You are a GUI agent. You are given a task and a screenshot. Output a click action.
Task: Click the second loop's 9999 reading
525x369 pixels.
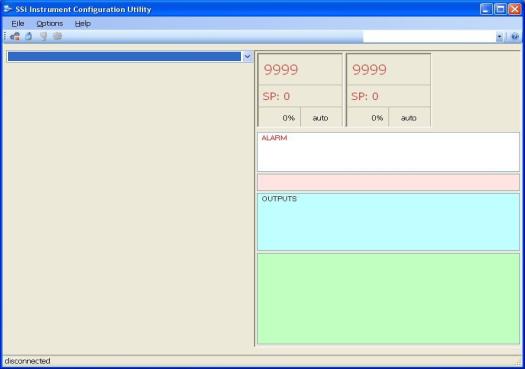tap(369, 70)
